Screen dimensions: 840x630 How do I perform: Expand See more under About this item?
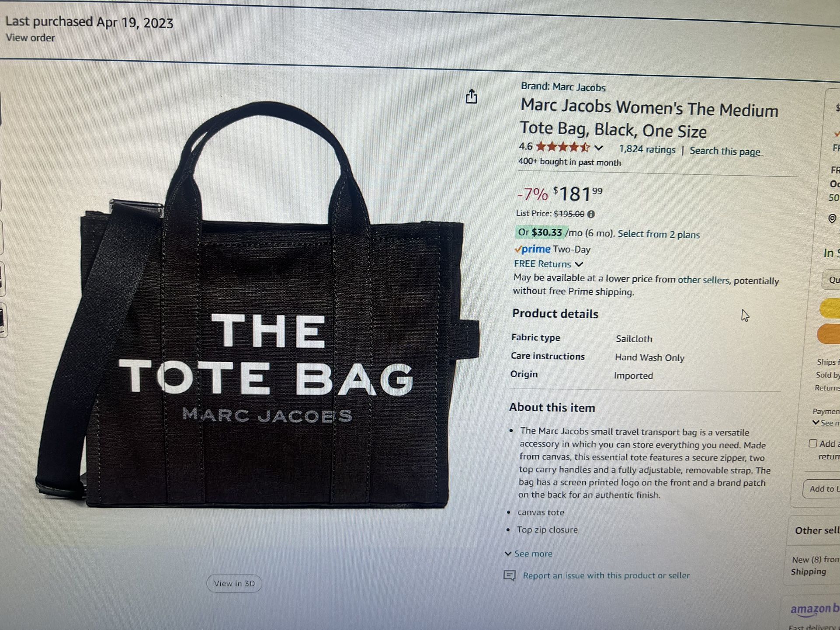coord(529,554)
